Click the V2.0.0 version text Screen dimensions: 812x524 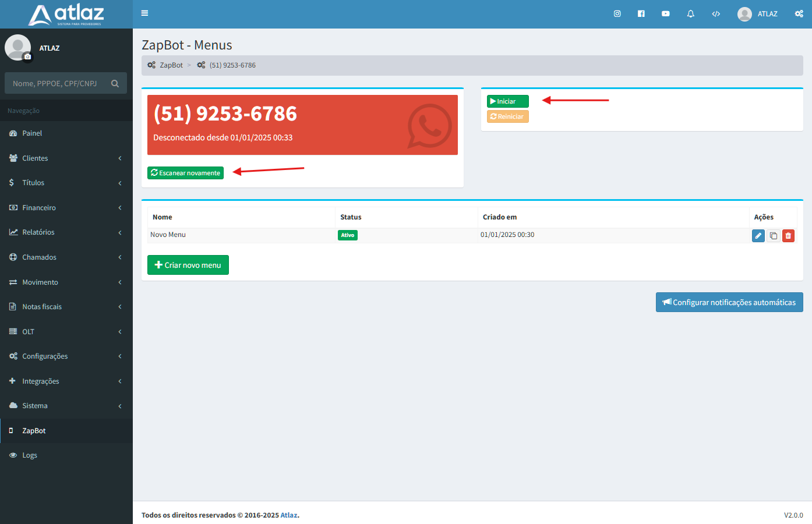[x=793, y=515]
